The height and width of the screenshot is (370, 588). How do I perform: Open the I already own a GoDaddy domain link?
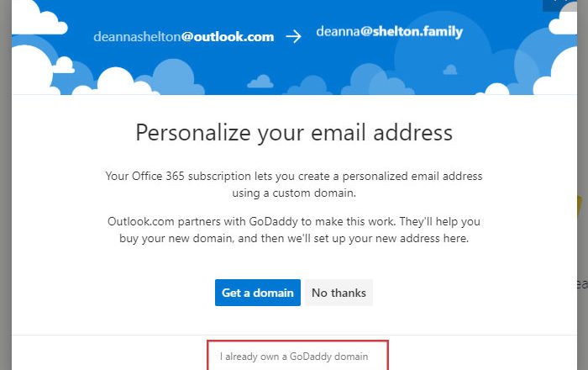click(x=294, y=357)
